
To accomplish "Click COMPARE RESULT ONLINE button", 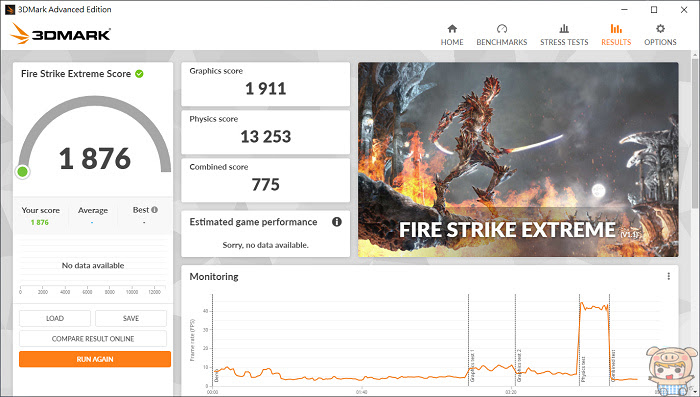I will coord(93,338).
